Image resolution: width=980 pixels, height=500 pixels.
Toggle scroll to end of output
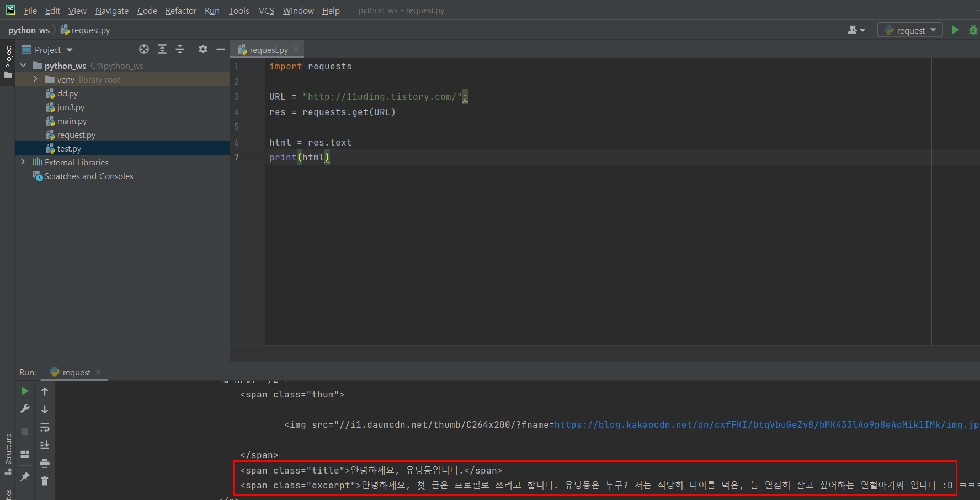tap(45, 445)
